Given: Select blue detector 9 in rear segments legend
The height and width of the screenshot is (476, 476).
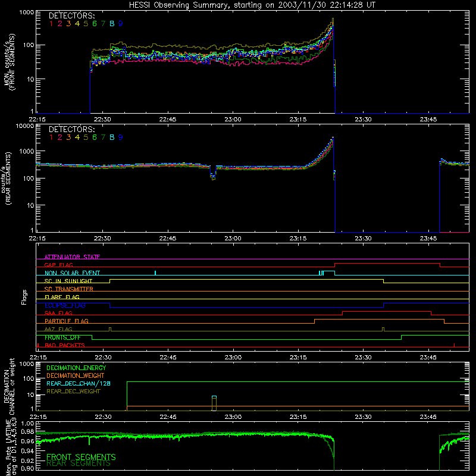Looking at the screenshot, I should tap(121, 137).
